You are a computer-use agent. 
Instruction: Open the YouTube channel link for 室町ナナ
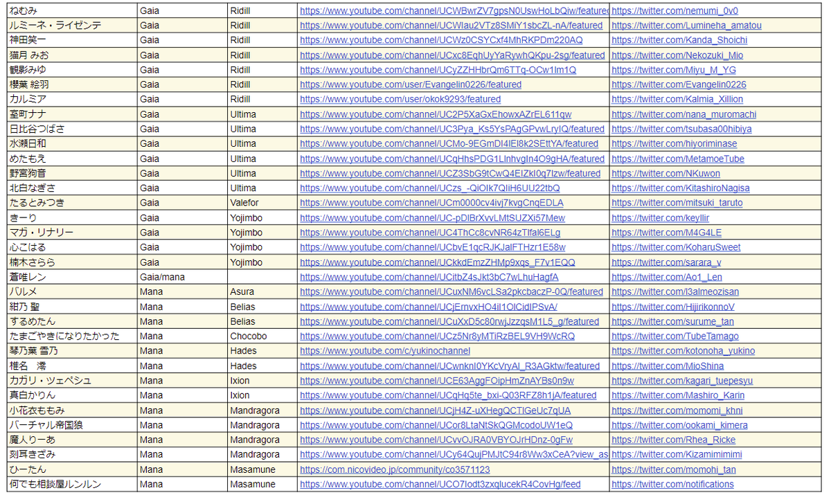coord(436,114)
